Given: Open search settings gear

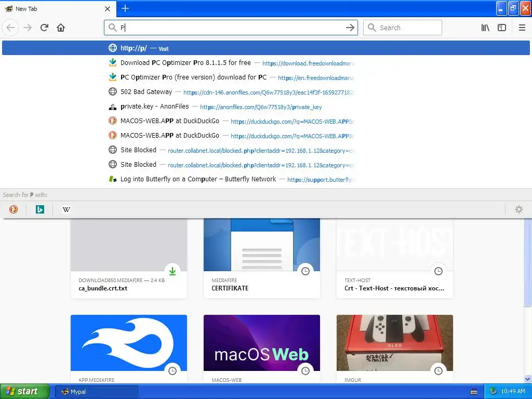Looking at the screenshot, I should coord(519,209).
